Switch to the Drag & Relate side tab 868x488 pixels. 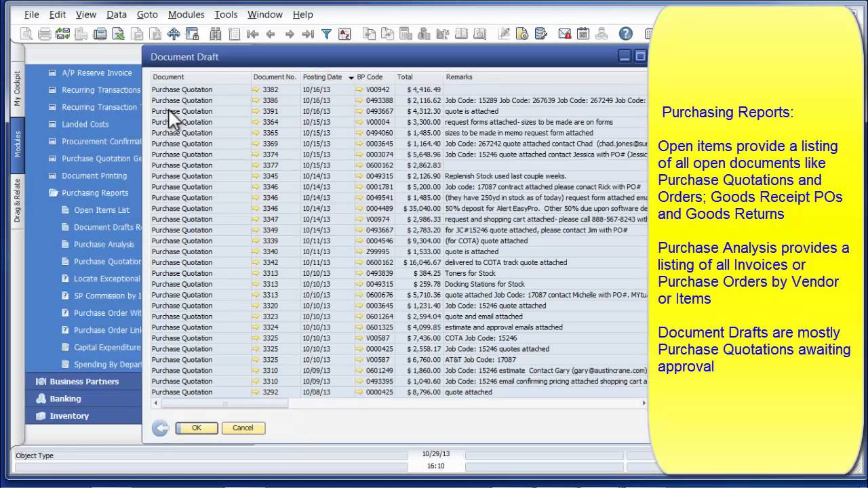tap(18, 201)
